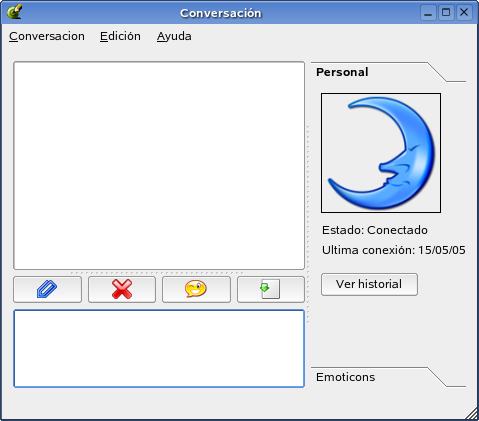The height and width of the screenshot is (421, 479).
Task: Select the blue moon avatar picture
Action: coord(381,153)
